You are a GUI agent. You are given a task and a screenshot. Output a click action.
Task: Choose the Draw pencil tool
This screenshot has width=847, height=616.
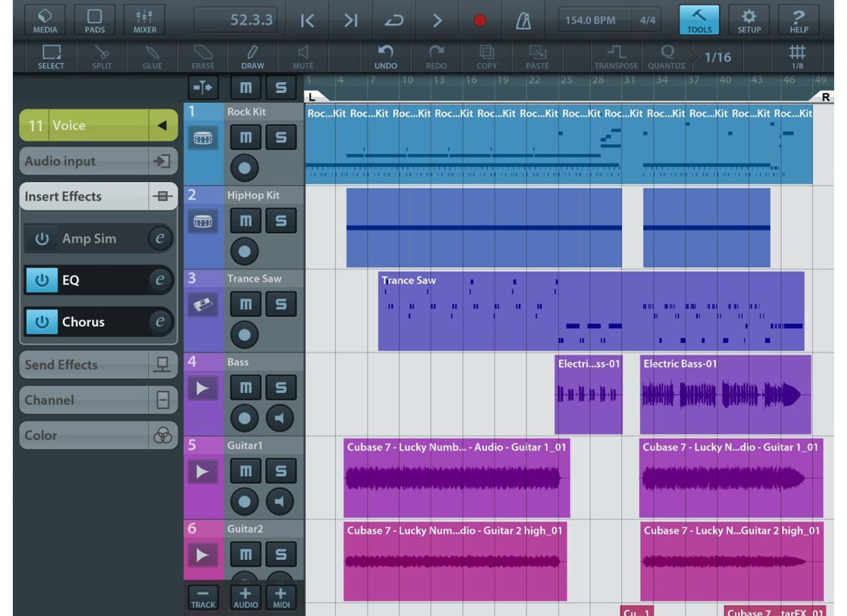point(252,57)
